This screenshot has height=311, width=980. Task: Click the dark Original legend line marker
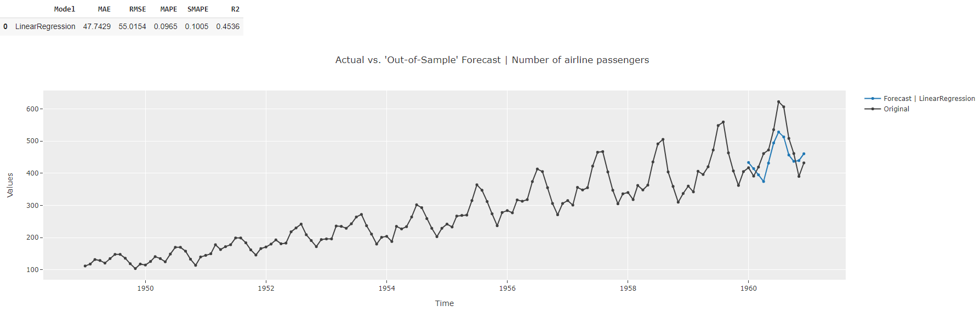[x=873, y=109]
